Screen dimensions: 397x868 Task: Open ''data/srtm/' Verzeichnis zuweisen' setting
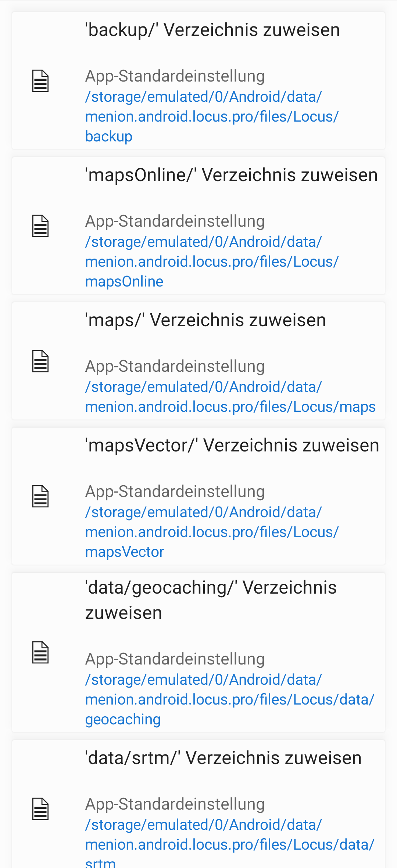pyautogui.click(x=198, y=804)
